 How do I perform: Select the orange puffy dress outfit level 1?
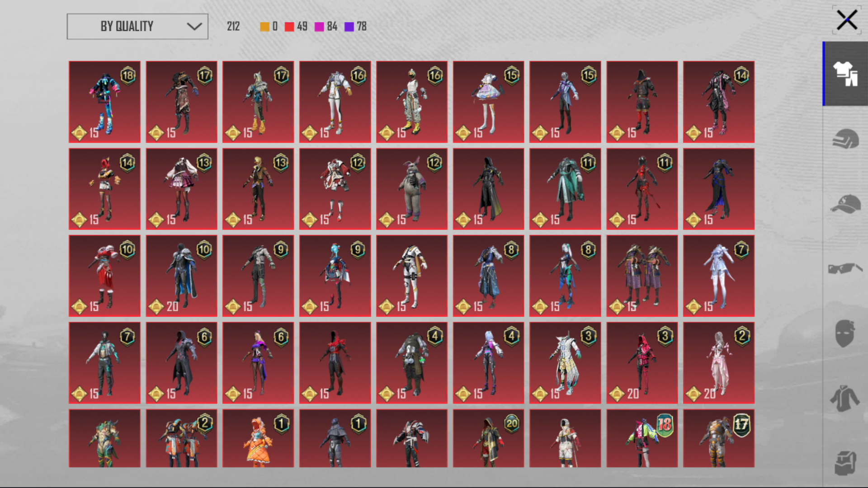(258, 438)
